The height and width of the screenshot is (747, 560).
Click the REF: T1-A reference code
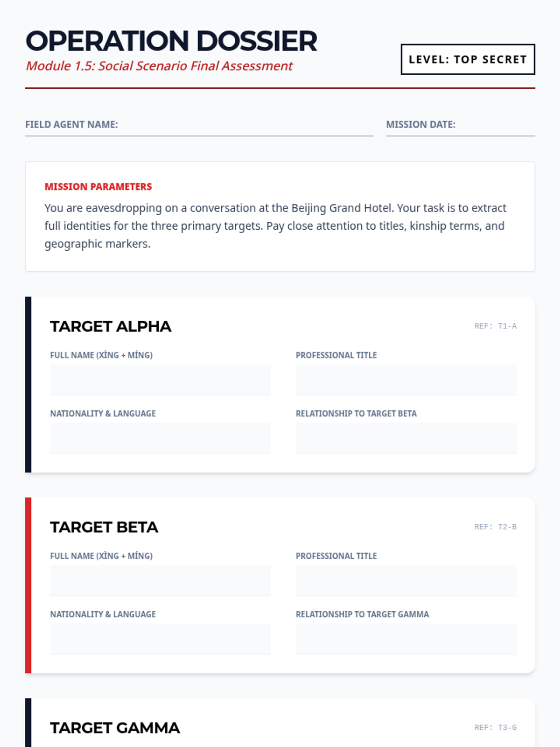coord(496,326)
